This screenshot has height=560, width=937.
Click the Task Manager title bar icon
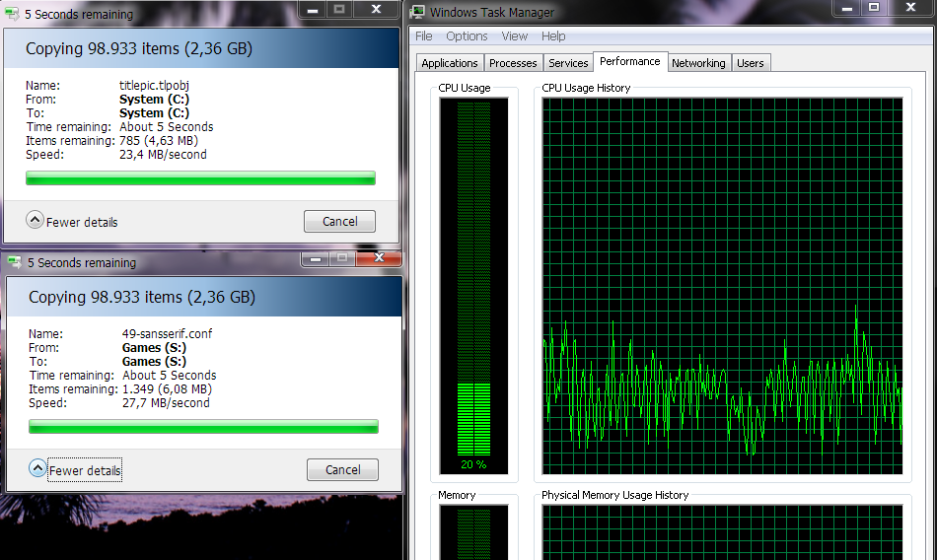(x=418, y=12)
